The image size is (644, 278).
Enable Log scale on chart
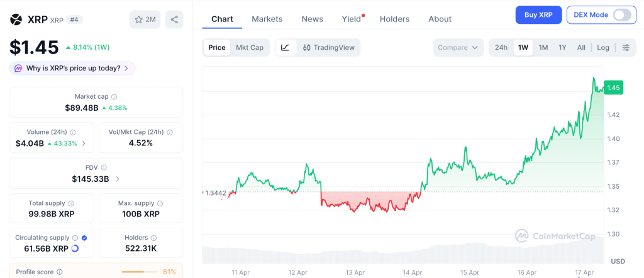(603, 48)
